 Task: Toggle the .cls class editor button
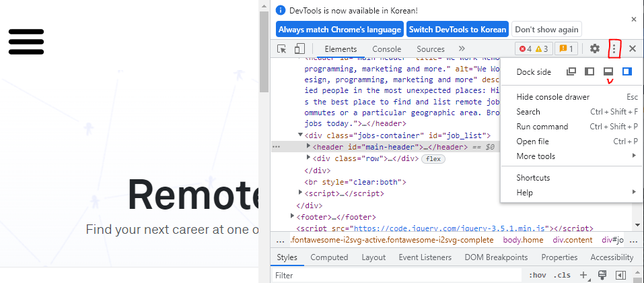pyautogui.click(x=562, y=275)
